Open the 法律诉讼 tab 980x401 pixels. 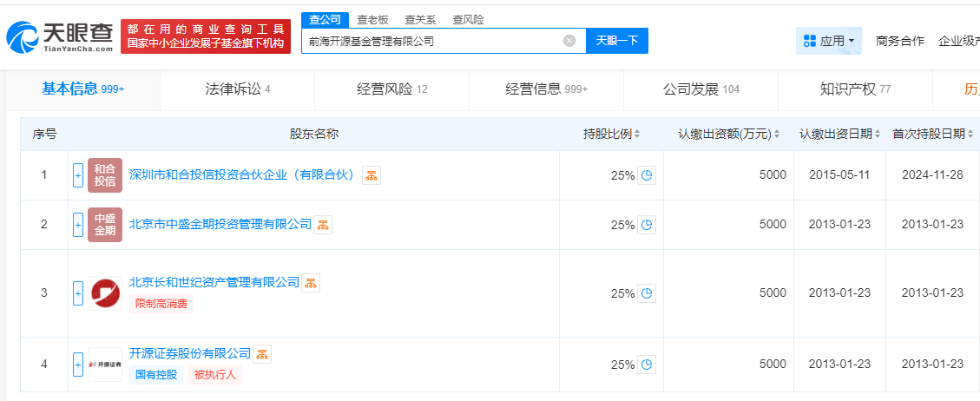tap(238, 89)
